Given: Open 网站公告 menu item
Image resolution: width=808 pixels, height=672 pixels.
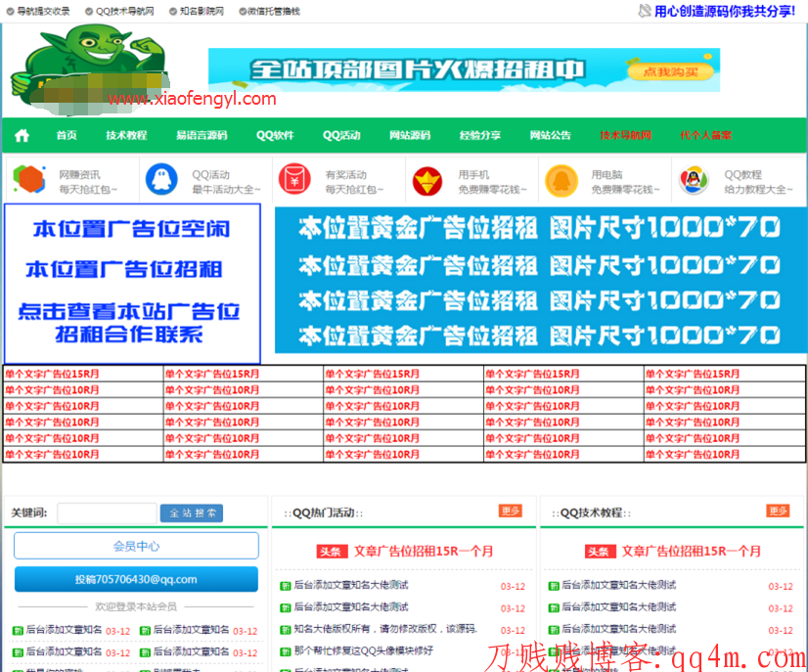Looking at the screenshot, I should coord(551,136).
